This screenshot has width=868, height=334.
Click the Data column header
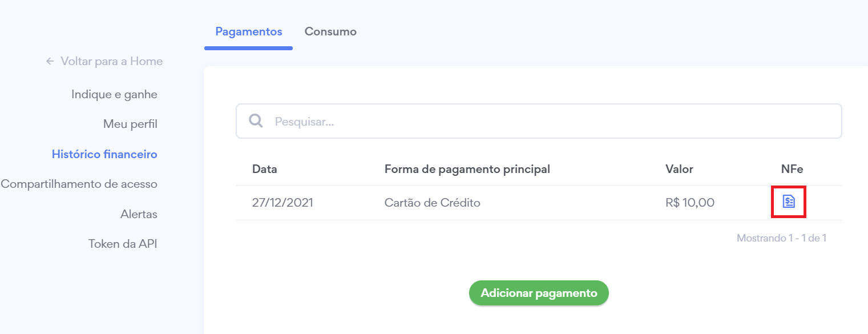(x=265, y=169)
